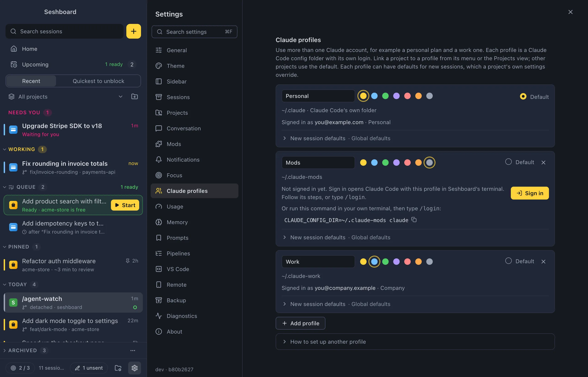Expand Personal New session defaults
The width and height of the screenshot is (588, 377).
[x=415, y=138]
